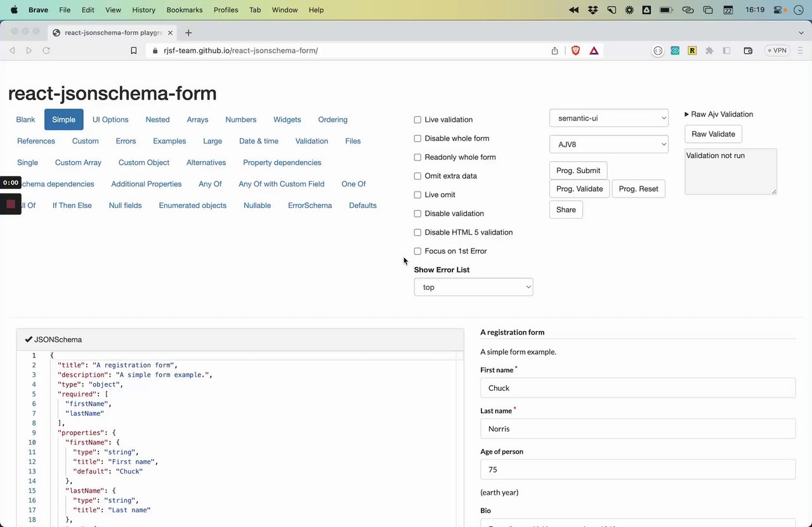Check Readonly whole form
812x527 pixels.
[x=417, y=157]
